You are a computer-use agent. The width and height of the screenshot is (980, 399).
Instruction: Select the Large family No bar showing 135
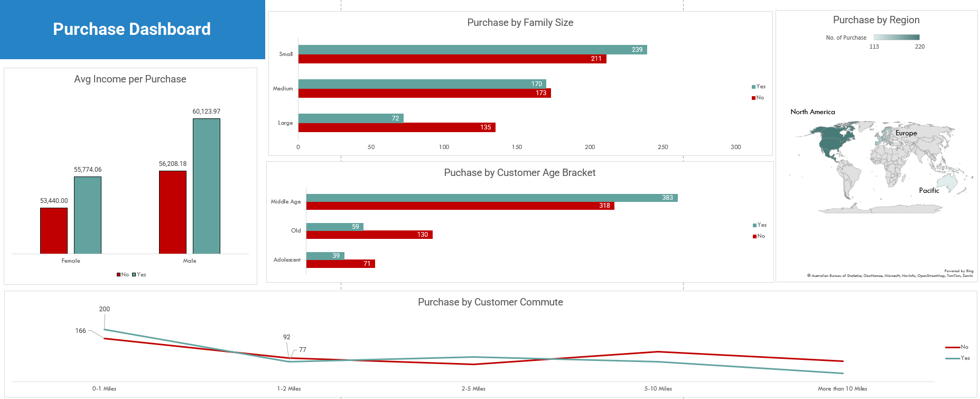pyautogui.click(x=396, y=127)
